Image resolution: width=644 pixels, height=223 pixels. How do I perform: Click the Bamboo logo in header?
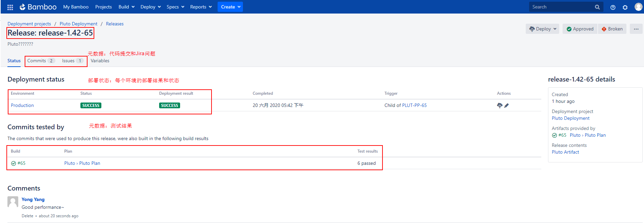pos(38,7)
